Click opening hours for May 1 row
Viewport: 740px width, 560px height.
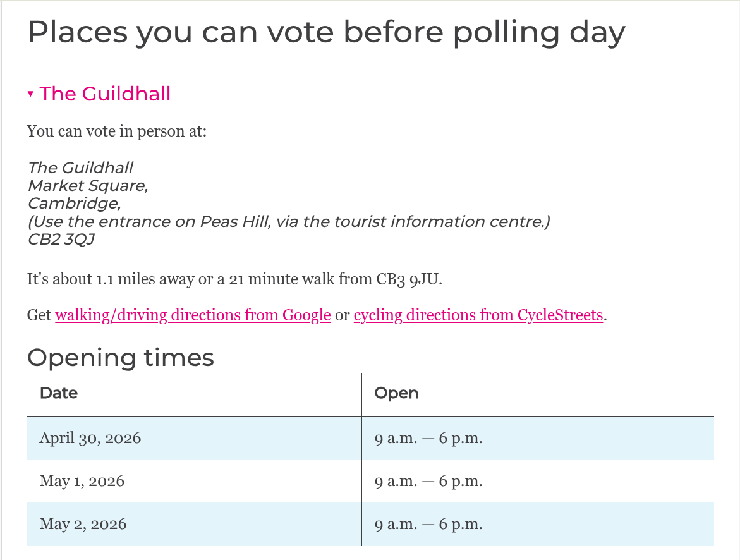point(428,481)
